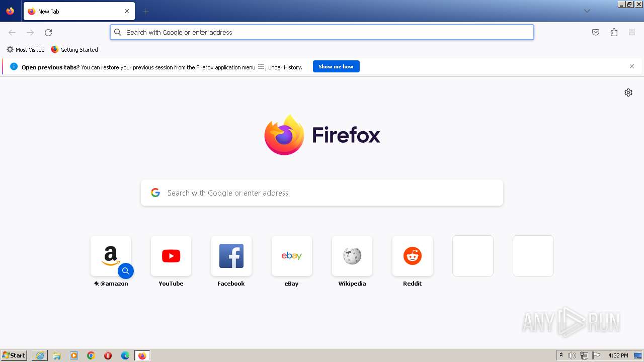Click the Amazon search magnifier badge
The image size is (644, 362).
[126, 271]
